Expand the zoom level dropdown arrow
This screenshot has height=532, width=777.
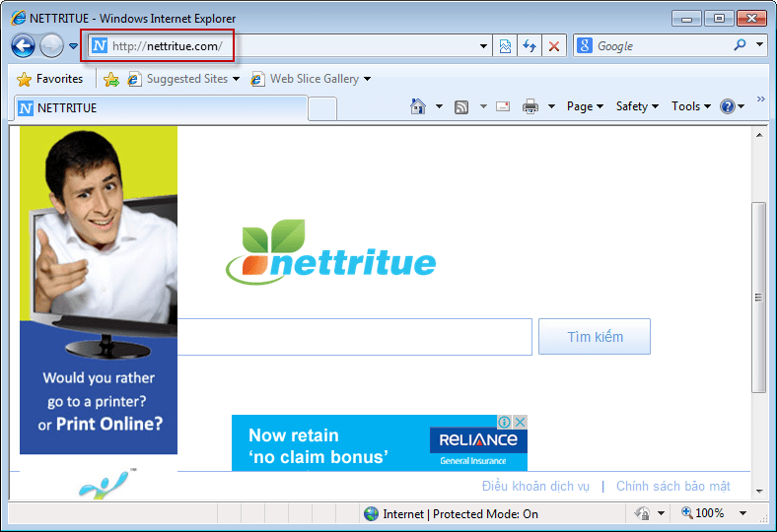tap(742, 513)
